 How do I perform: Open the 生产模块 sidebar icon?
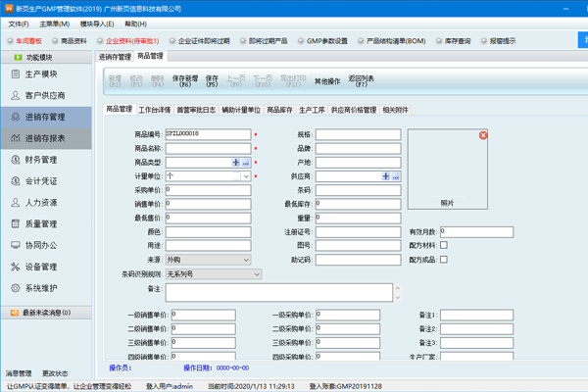coord(16,73)
